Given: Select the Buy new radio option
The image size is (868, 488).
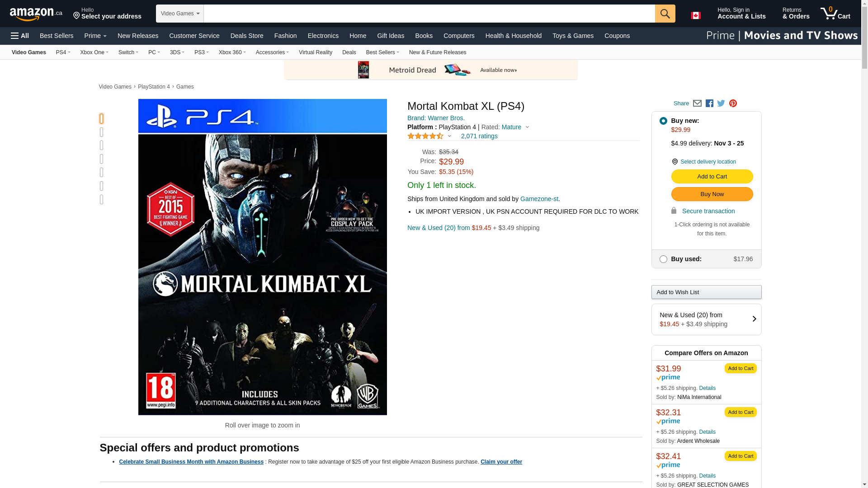Looking at the screenshot, I should pos(663,121).
